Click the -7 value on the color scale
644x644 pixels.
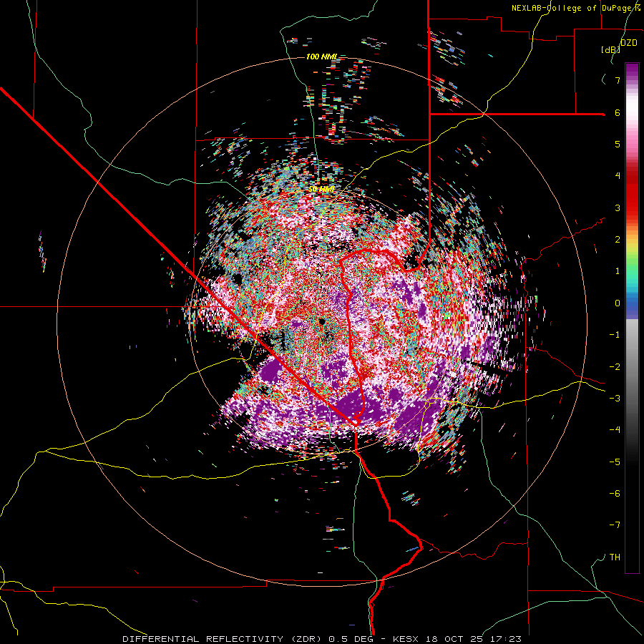(x=615, y=525)
